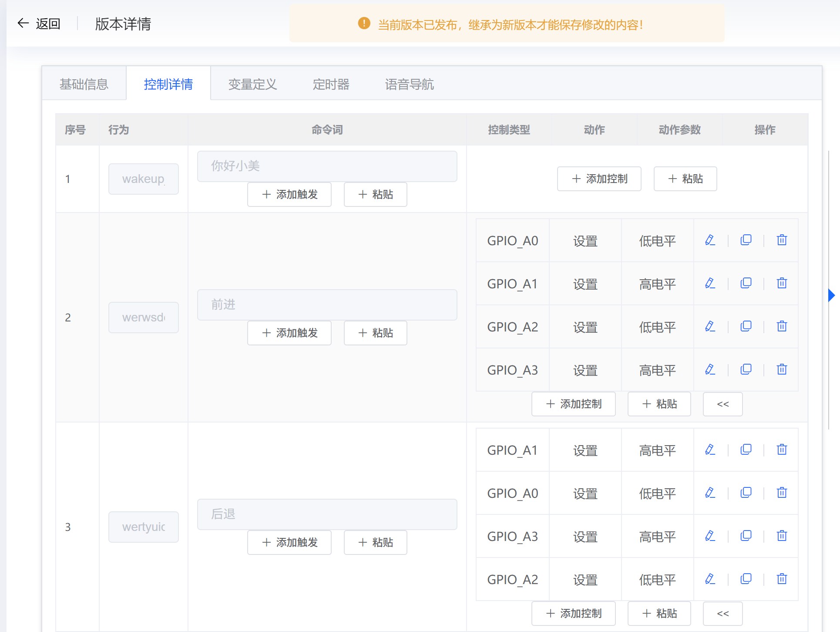Copy the GPIO_A3 control in row 3
840x632 pixels.
click(746, 536)
